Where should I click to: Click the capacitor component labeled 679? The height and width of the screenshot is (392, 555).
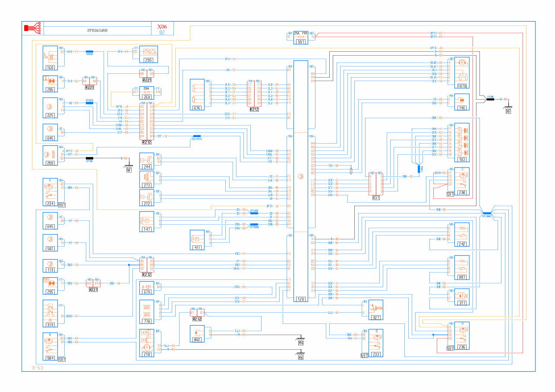pyautogui.click(x=146, y=289)
